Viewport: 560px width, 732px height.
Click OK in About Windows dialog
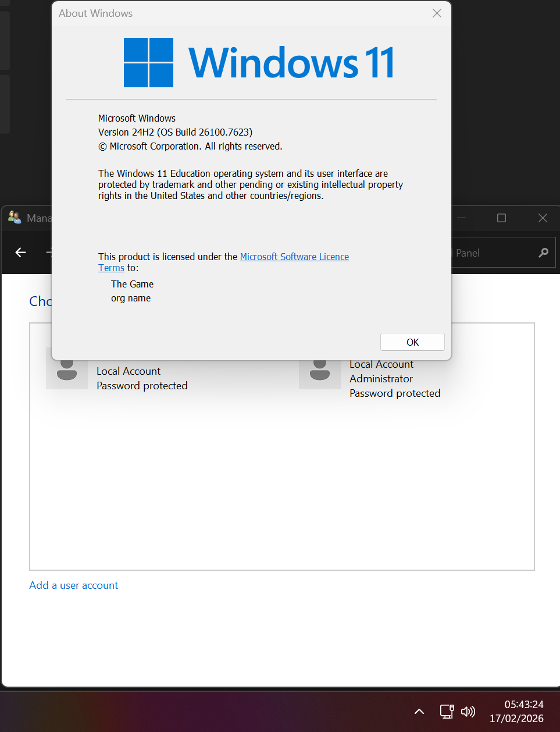tap(412, 342)
